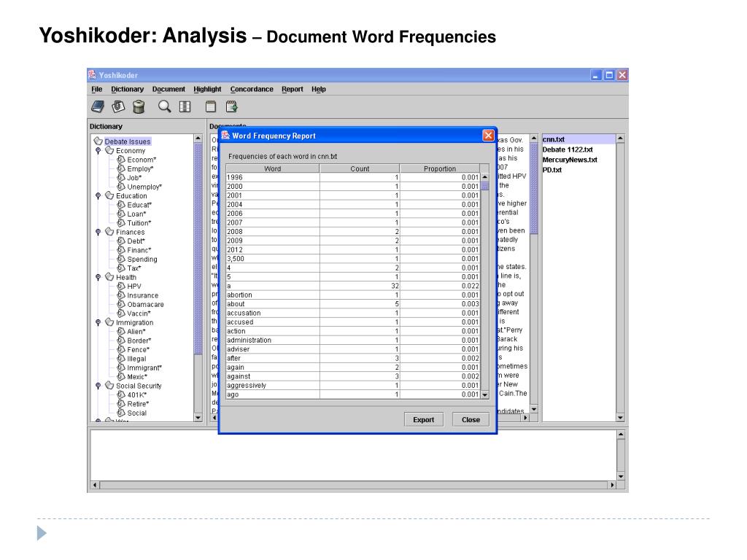Close the Word Frequency Report with X
Viewport: 747px width, 560px height.
[x=488, y=135]
